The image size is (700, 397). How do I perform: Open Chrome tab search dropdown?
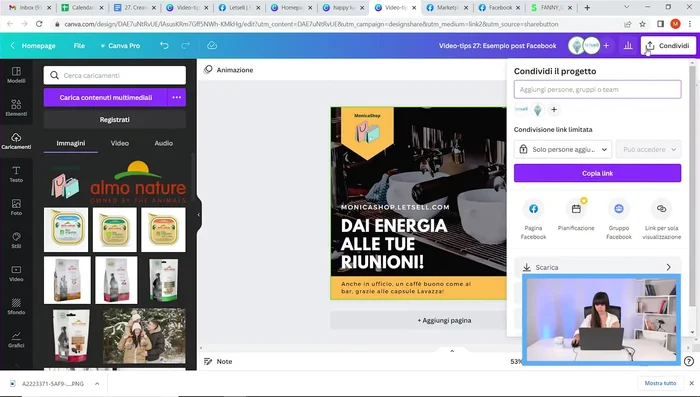626,8
